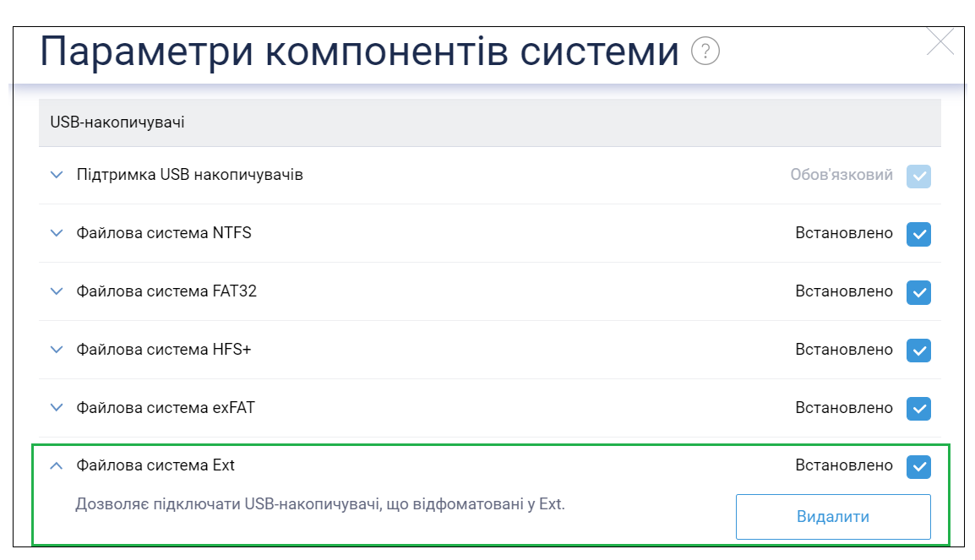
Task: Expand the USB storage support row
Action: pyautogui.click(x=57, y=176)
